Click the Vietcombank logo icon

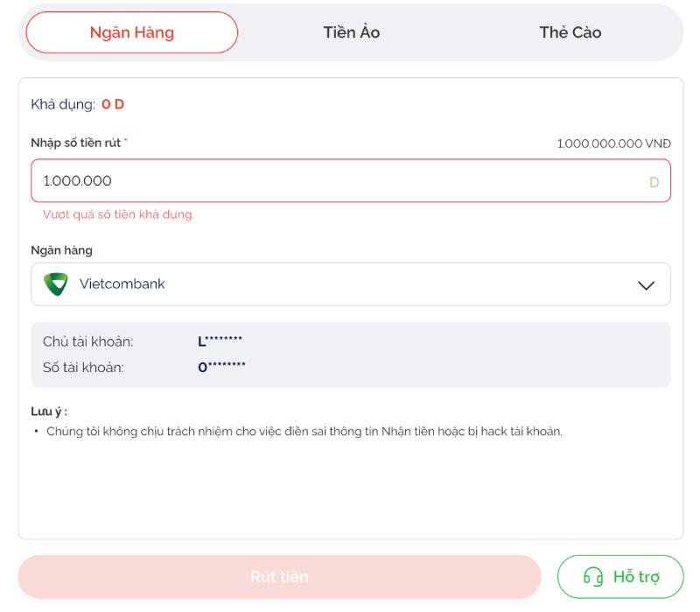[x=56, y=285]
